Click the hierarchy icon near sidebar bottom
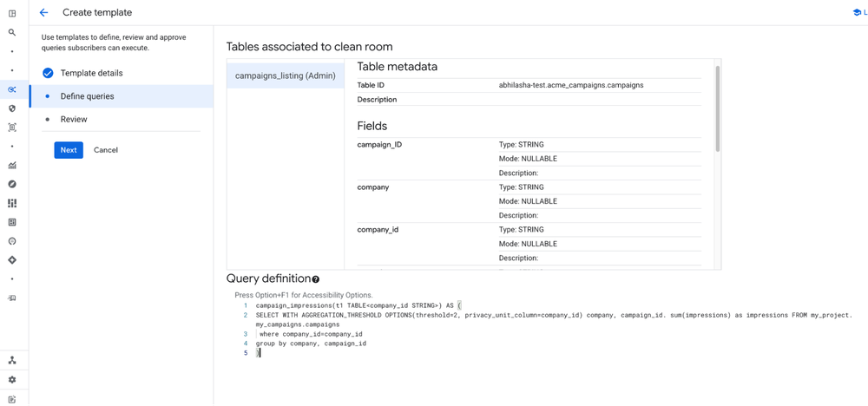The width and height of the screenshot is (868, 406). click(x=12, y=360)
